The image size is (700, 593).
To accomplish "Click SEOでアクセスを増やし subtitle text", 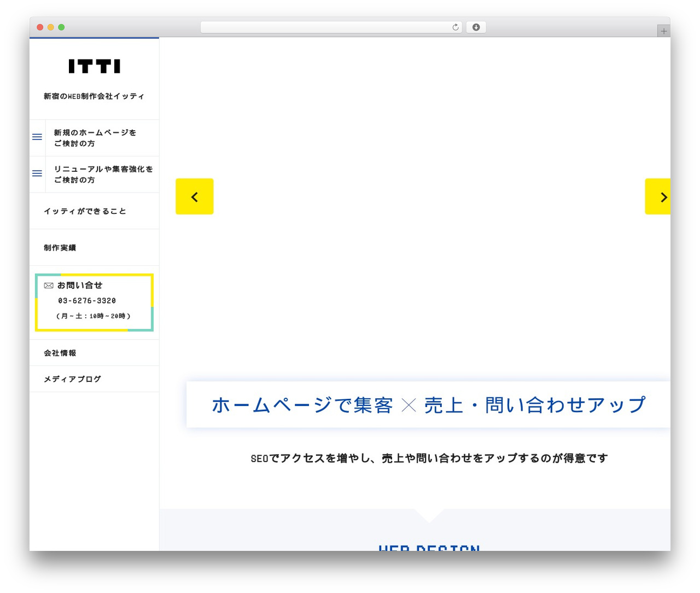I will click(x=429, y=458).
